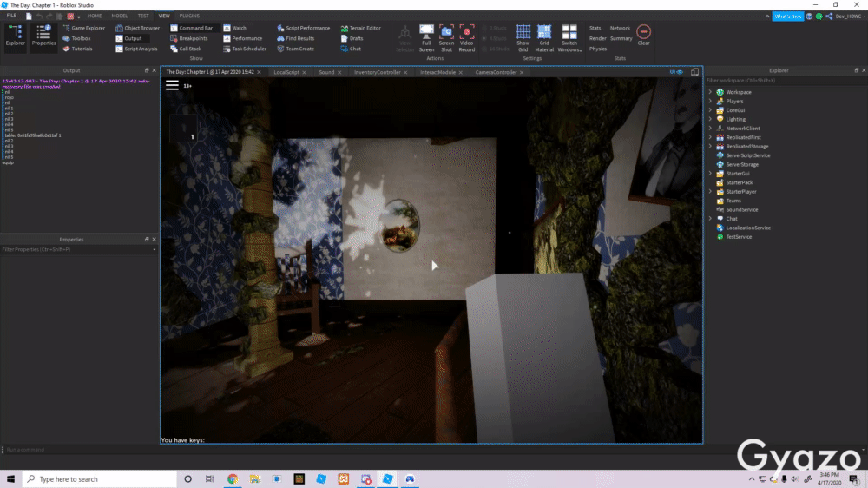
Task: Toggle Grid Material
Action: click(x=544, y=38)
